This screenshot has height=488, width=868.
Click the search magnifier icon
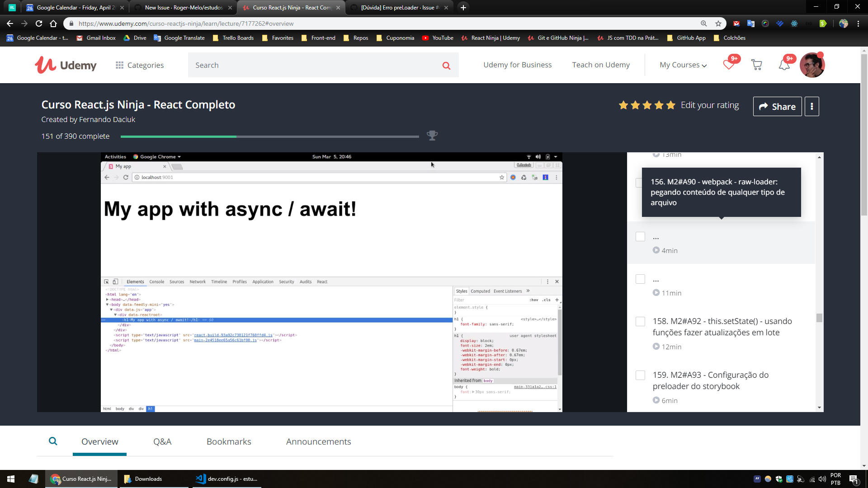point(446,65)
